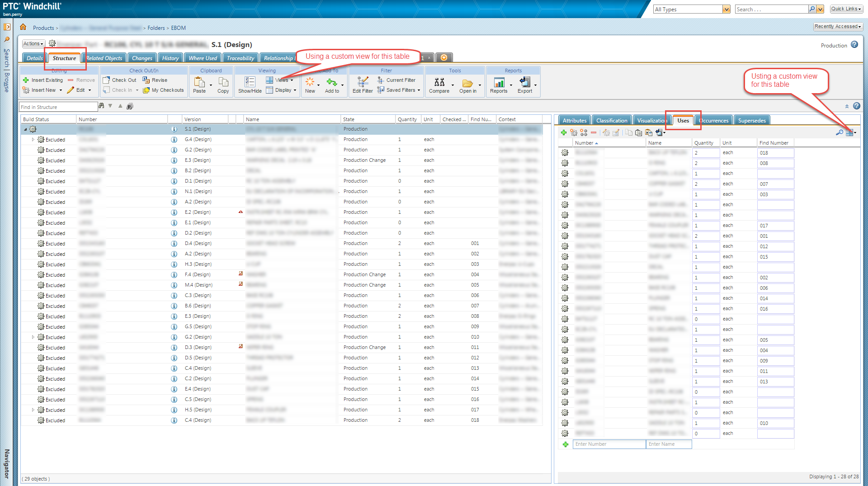Click the Enter Number field in the Uses table
868x486 pixels.
pyautogui.click(x=609, y=444)
